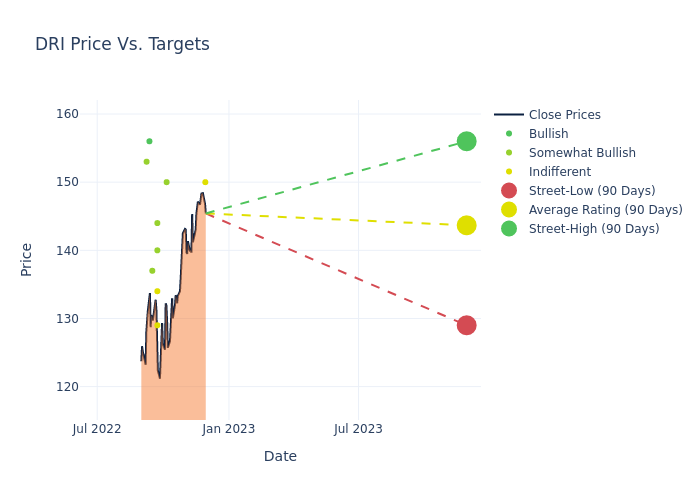Viewport: 700px width, 500px height.
Task: Select the Indifferent dot at price 150
Action: click(205, 182)
